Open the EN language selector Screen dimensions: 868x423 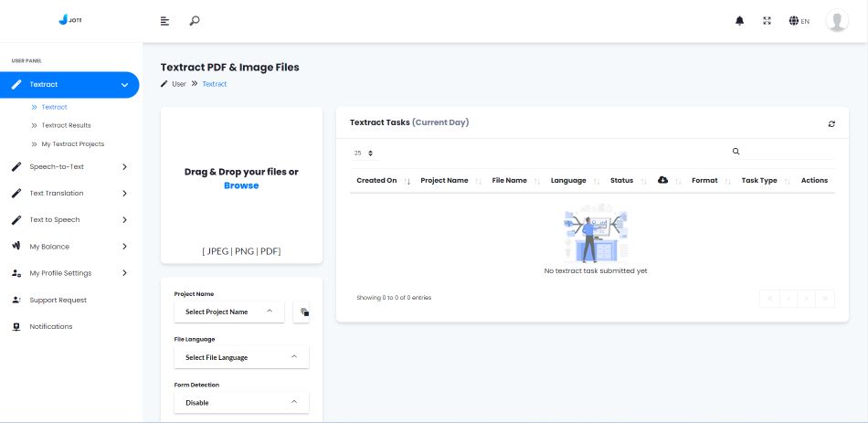tap(799, 21)
